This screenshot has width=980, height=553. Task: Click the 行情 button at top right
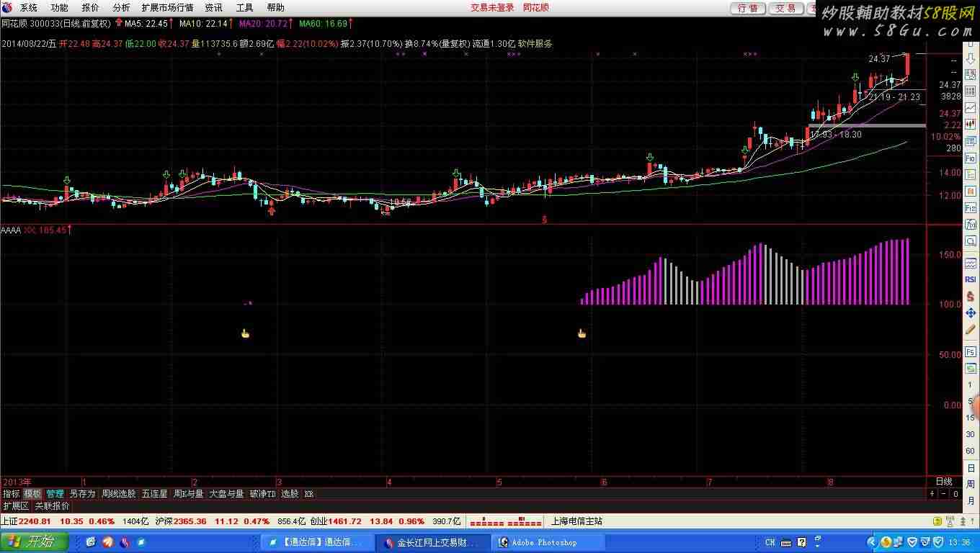pyautogui.click(x=748, y=8)
